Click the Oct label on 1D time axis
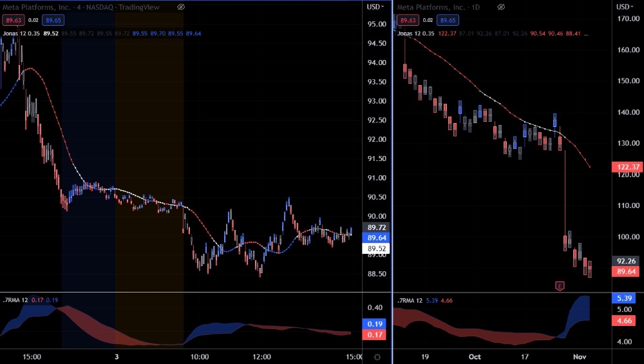Viewport: 644px width, 364px height. (475, 357)
